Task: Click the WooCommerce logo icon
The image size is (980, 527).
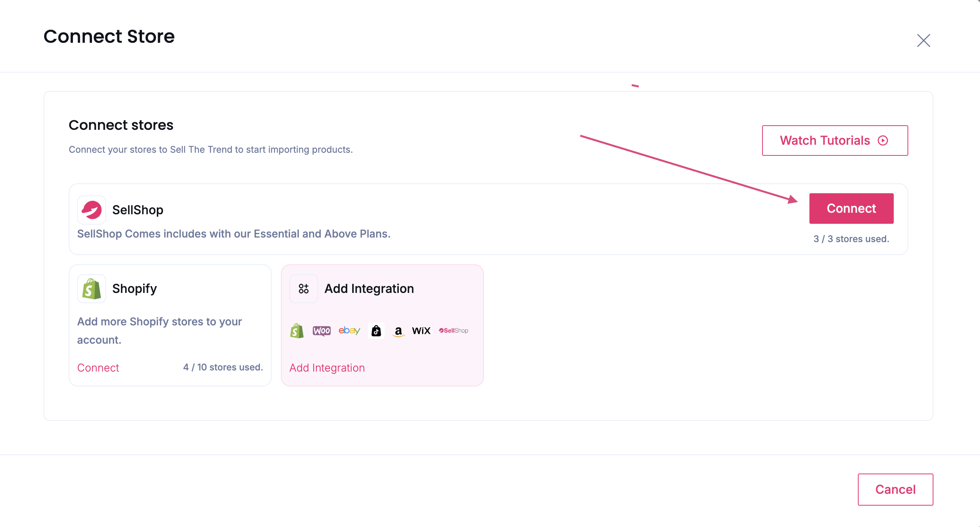Action: (x=322, y=331)
